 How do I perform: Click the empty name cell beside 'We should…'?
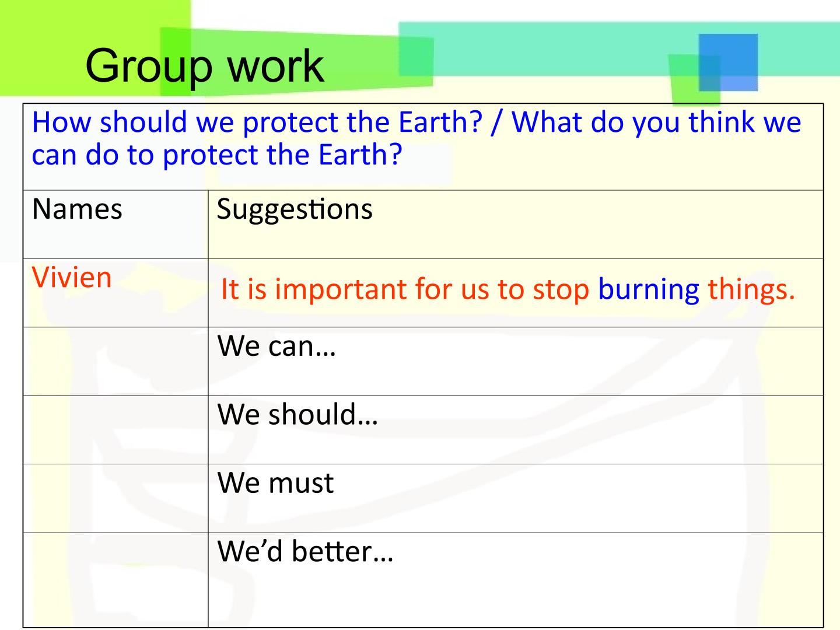pos(116,430)
